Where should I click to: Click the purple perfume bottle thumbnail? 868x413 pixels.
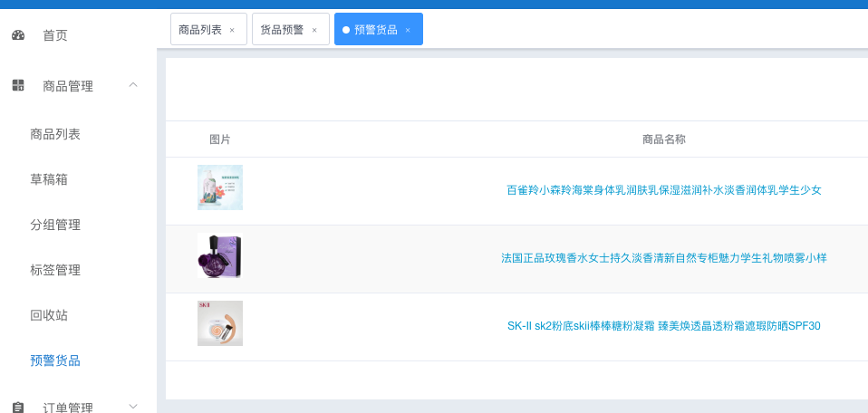pyautogui.click(x=220, y=256)
